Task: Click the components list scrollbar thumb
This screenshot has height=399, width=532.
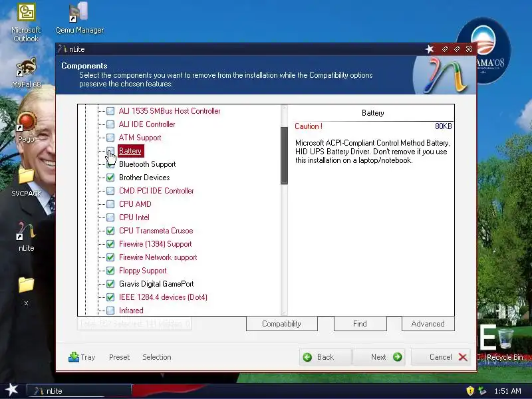Action: coord(285,156)
